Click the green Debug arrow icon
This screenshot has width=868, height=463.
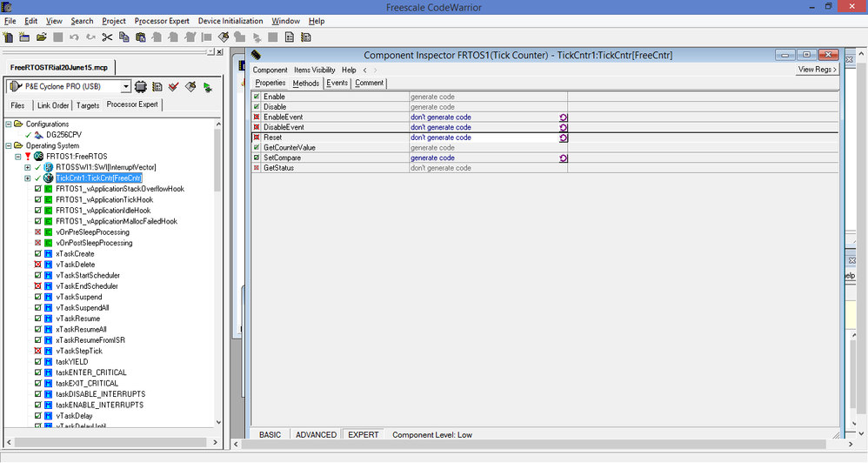pyautogui.click(x=208, y=87)
